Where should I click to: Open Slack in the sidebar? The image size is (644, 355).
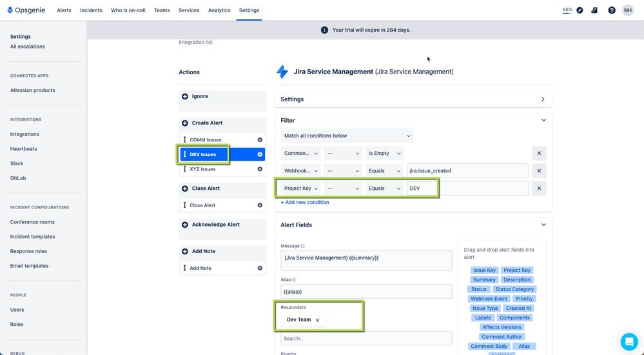[x=16, y=163]
